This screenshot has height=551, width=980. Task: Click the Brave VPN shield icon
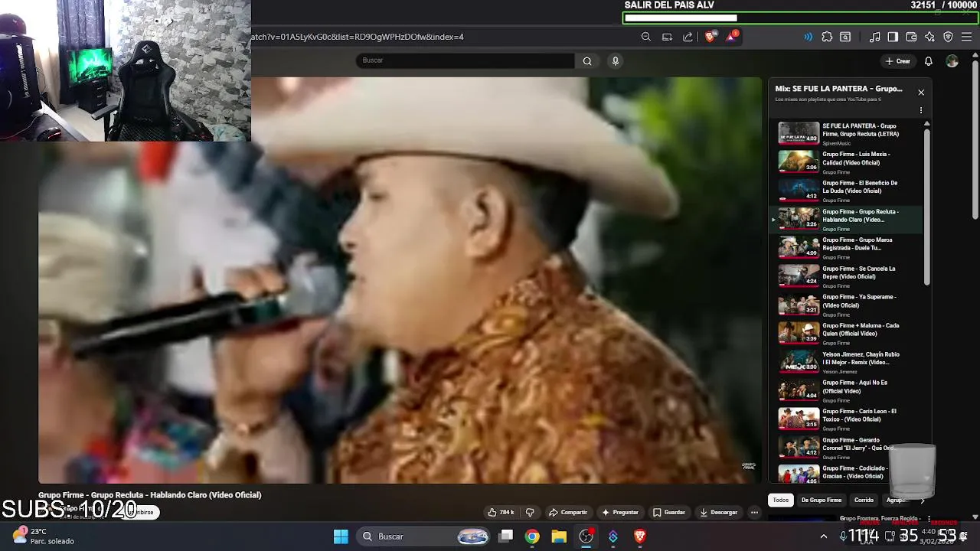[948, 37]
